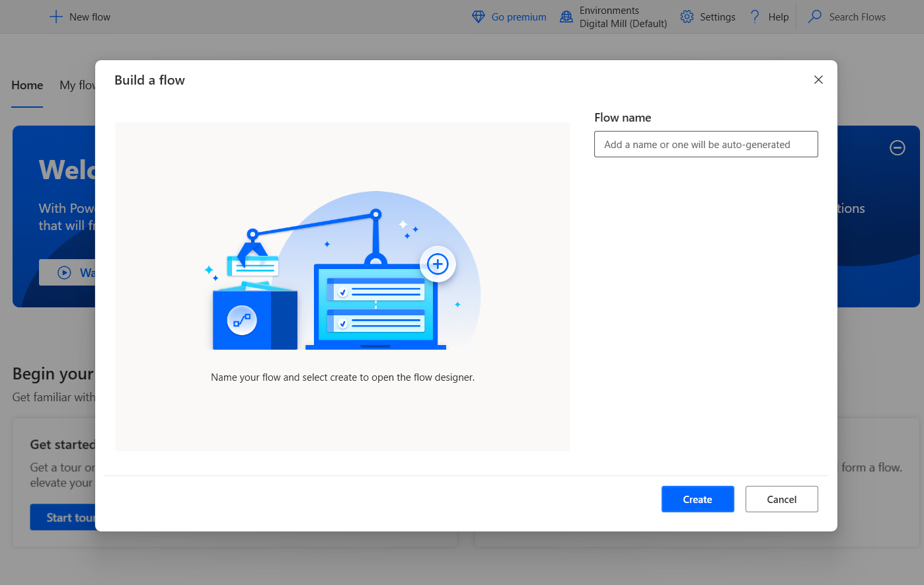Open the Digital Mill (Default) environment selector

tap(623, 23)
